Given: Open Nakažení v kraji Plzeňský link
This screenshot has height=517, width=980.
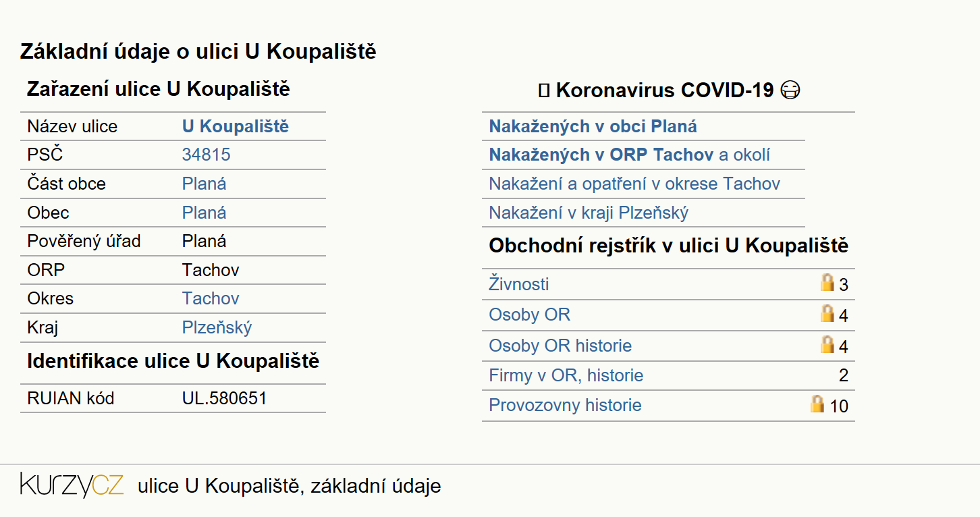Looking at the screenshot, I should (x=589, y=213).
